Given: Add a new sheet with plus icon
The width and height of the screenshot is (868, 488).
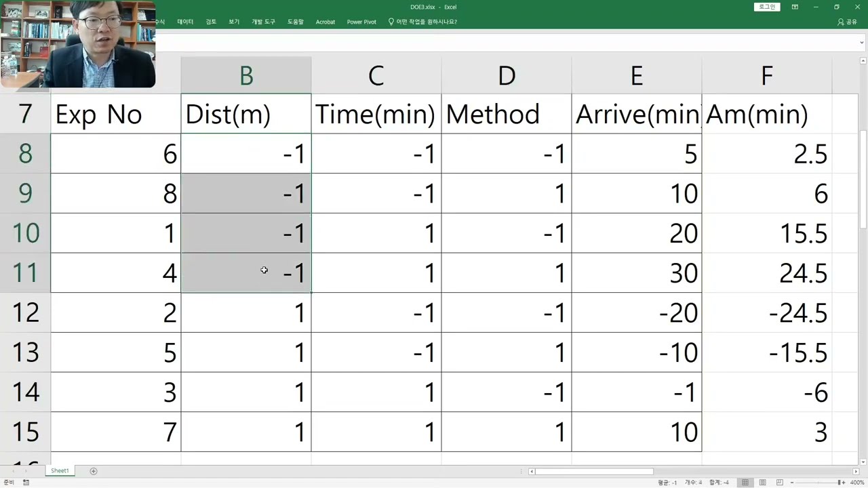Looking at the screenshot, I should (94, 471).
